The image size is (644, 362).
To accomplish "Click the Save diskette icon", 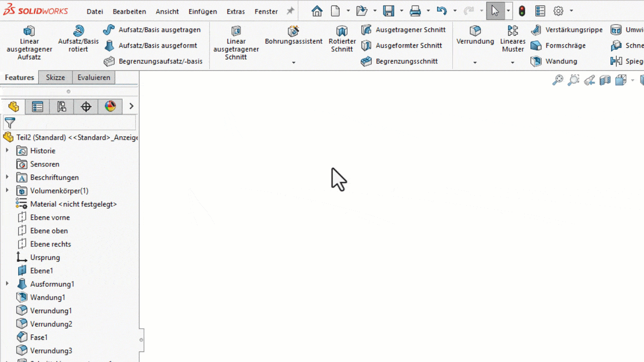I will (388, 11).
